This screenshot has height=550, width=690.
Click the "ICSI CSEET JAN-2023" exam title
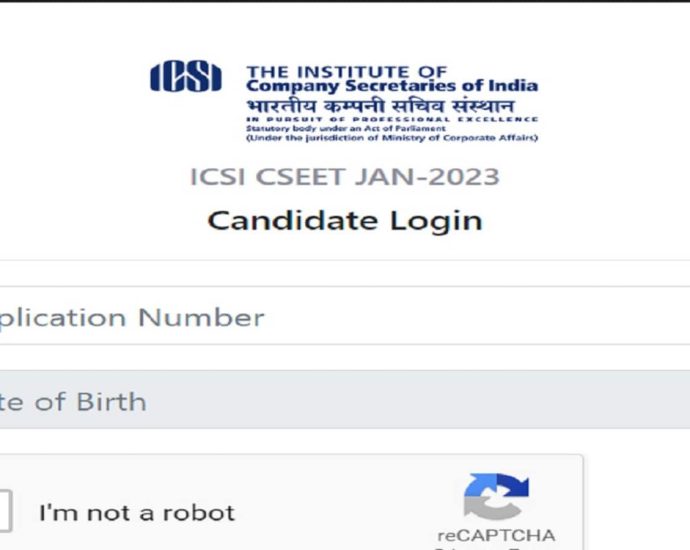click(x=345, y=178)
